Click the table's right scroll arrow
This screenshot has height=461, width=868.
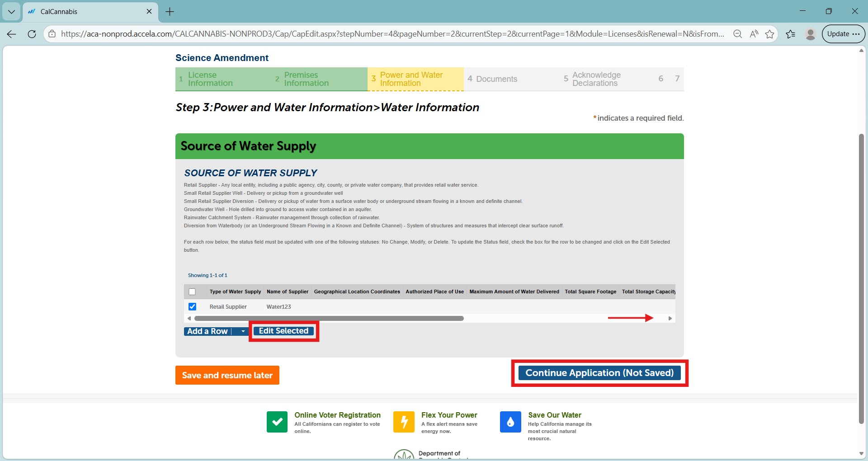pyautogui.click(x=670, y=319)
